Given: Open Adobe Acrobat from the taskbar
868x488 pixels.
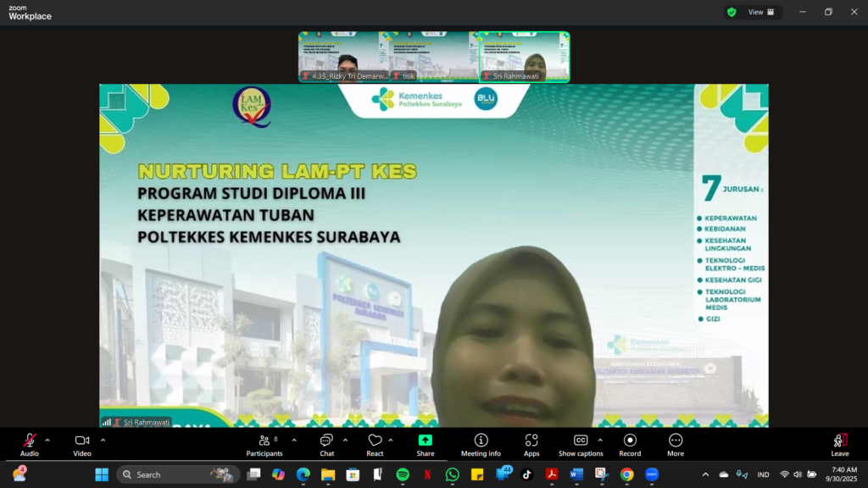Looking at the screenshot, I should click(551, 474).
